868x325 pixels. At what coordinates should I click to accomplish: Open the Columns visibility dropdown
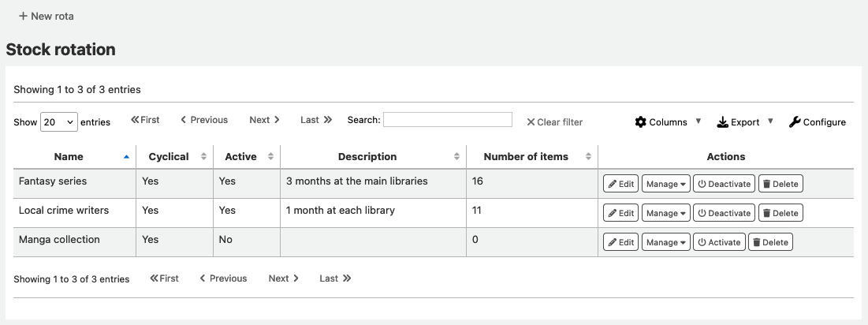(667, 122)
